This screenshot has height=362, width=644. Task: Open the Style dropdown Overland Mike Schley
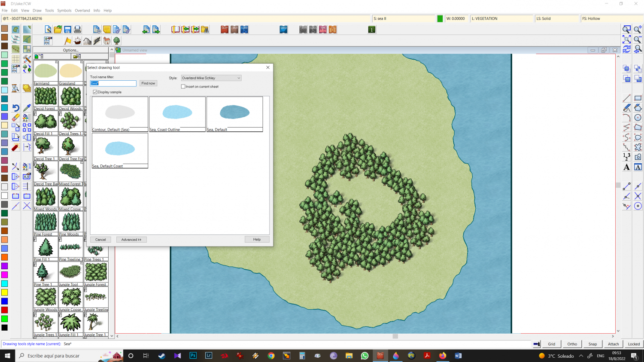click(x=211, y=78)
